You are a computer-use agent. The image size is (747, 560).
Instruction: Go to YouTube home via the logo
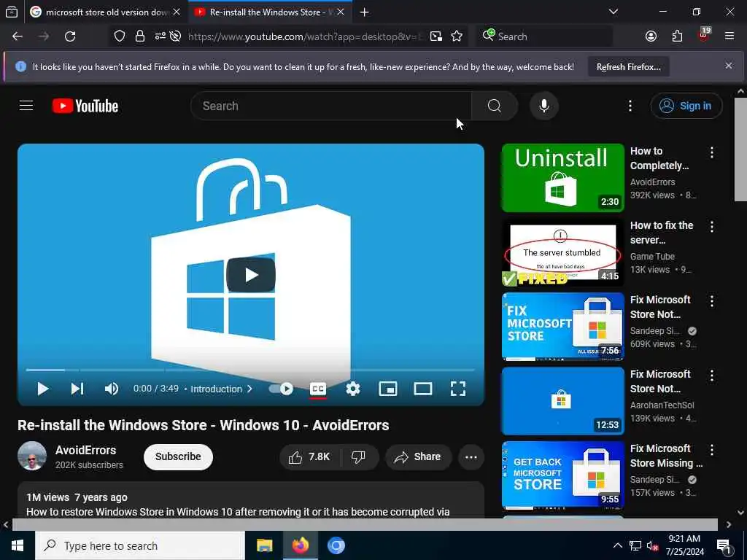click(85, 106)
